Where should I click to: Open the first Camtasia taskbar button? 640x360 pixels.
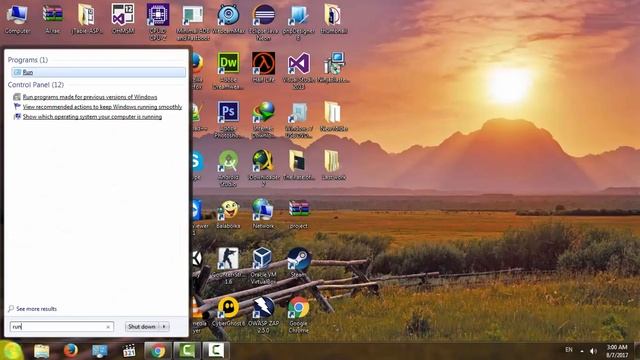(x=187, y=351)
